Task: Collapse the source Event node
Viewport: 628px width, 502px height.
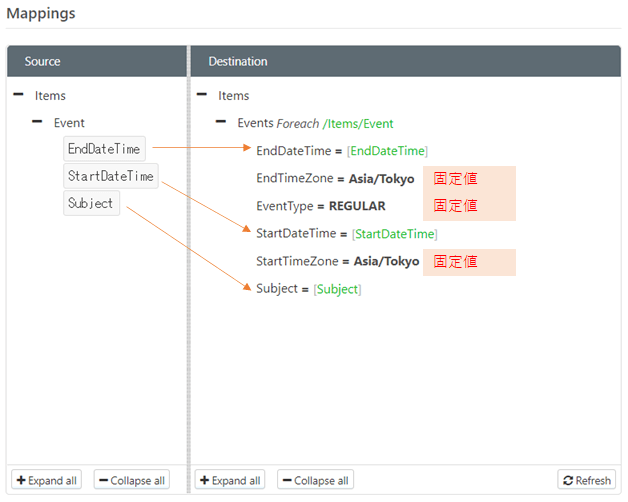Action: tap(37, 122)
